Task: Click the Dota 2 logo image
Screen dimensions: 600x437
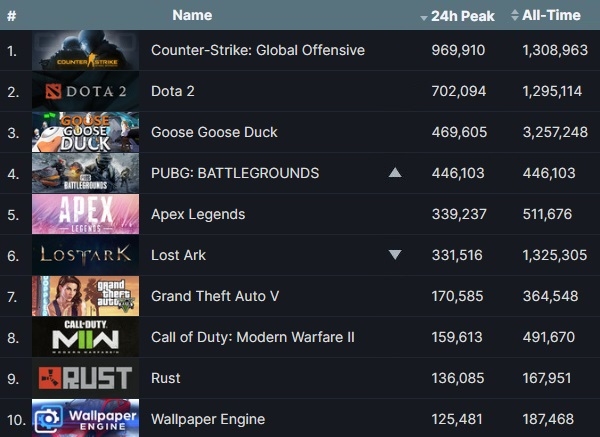Action: point(85,91)
